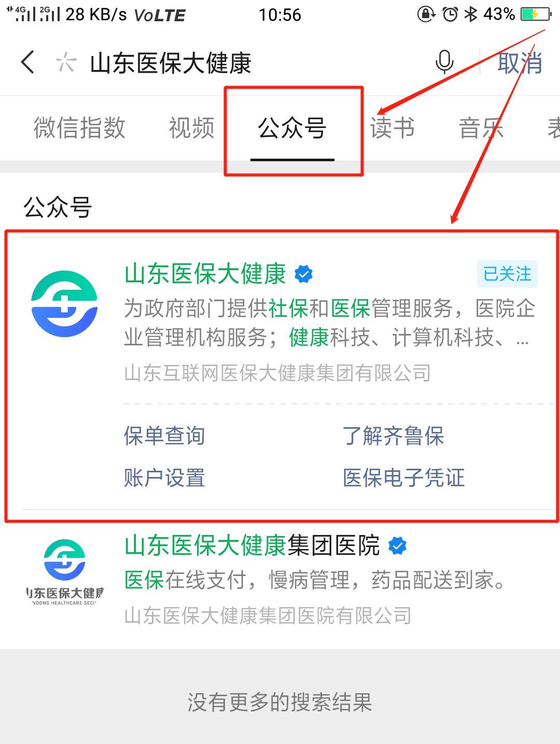
Task: Tap the back arrow icon
Action: point(28,63)
